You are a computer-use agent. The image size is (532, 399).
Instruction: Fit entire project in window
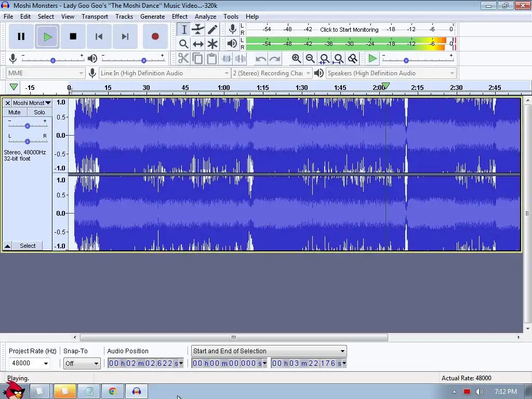339,59
